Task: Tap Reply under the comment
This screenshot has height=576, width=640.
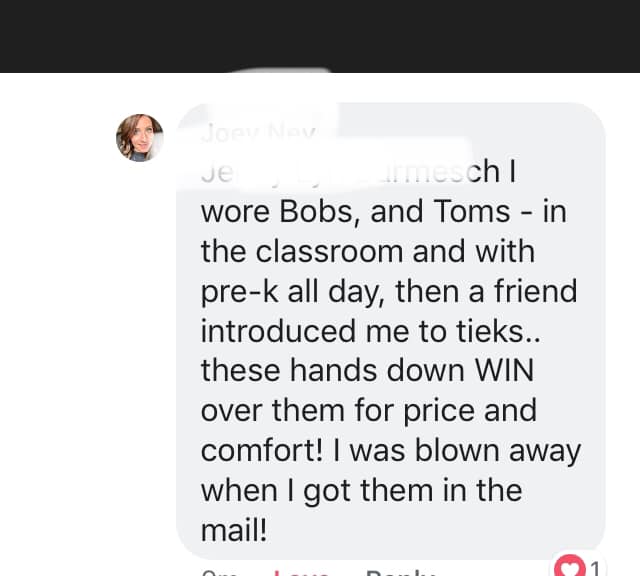Action: coord(400,572)
